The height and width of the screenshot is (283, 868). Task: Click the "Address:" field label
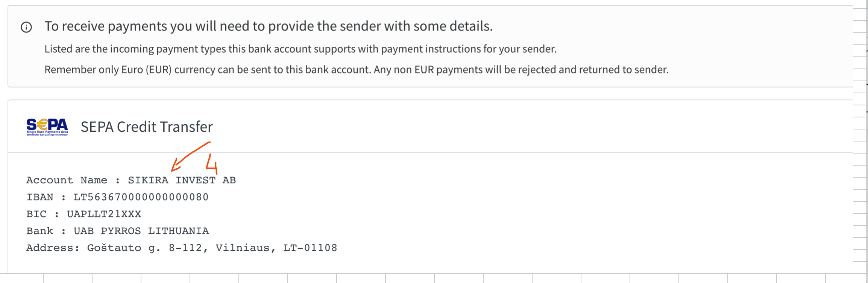coord(53,248)
